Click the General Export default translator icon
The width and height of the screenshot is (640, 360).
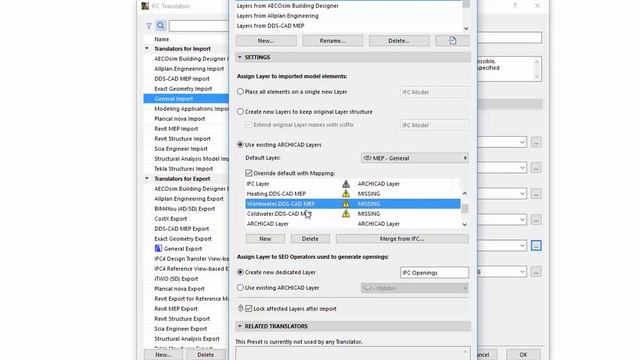coord(158,248)
